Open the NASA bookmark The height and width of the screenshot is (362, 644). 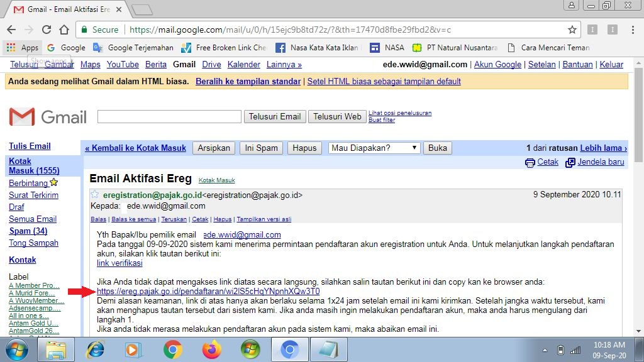(x=387, y=48)
